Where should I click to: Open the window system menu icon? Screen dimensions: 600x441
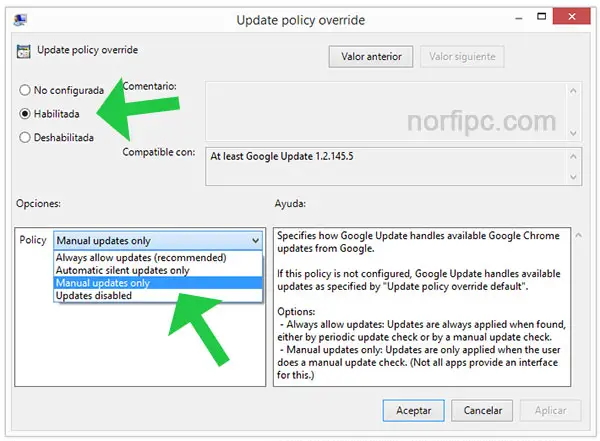tap(20, 19)
